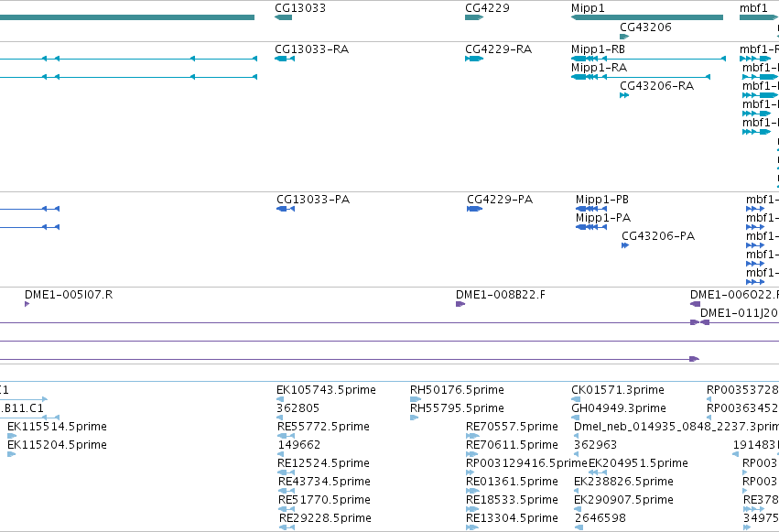This screenshot has width=779, height=532.
Task: Click the CK01571.3prime EST label
Action: [x=618, y=390]
